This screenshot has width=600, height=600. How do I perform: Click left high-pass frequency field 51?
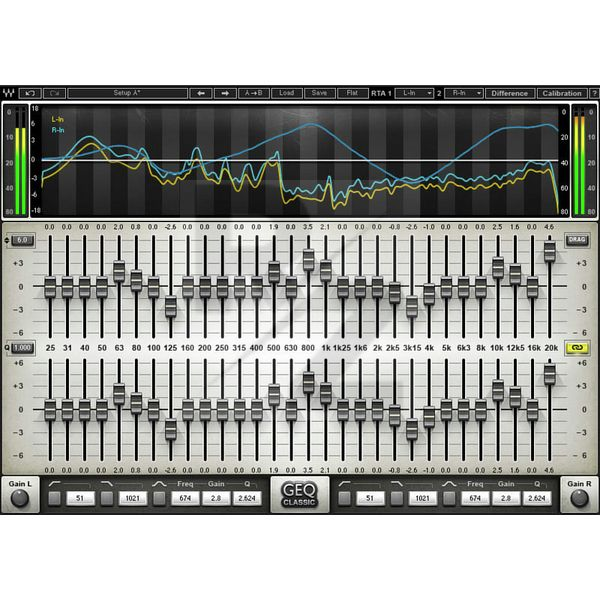pos(80,498)
